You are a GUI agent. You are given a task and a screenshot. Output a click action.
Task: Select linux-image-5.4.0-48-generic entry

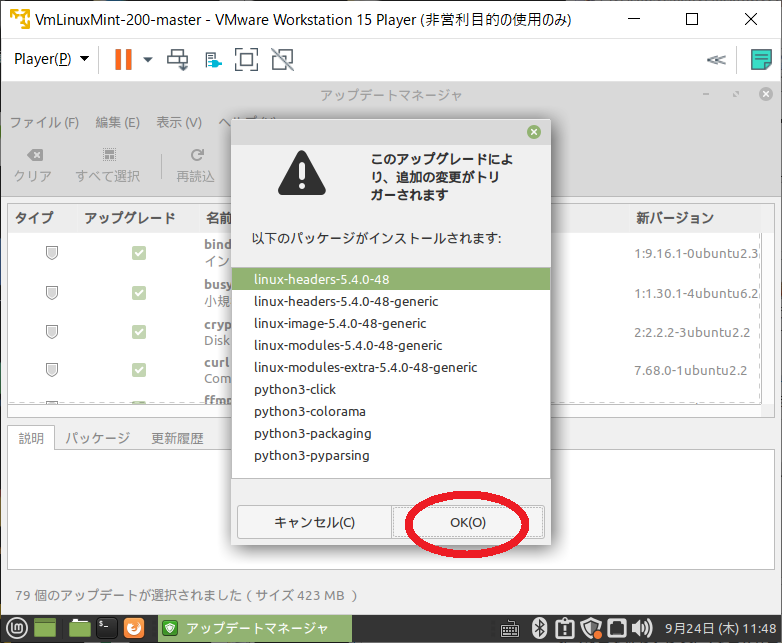pos(391,323)
